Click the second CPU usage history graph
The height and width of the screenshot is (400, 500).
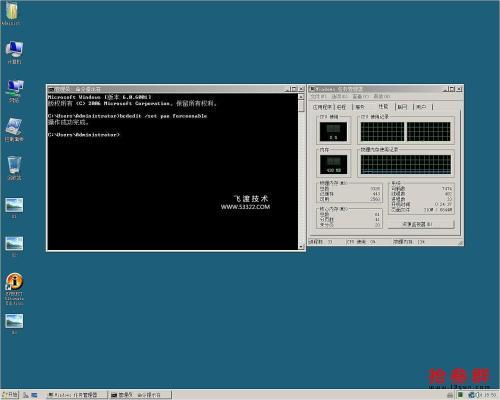(x=428, y=132)
